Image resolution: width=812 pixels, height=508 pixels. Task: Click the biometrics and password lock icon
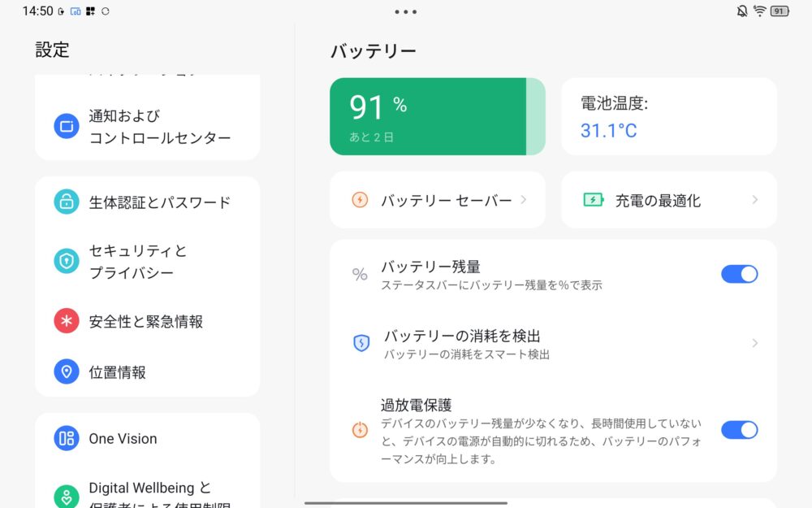[x=67, y=202]
